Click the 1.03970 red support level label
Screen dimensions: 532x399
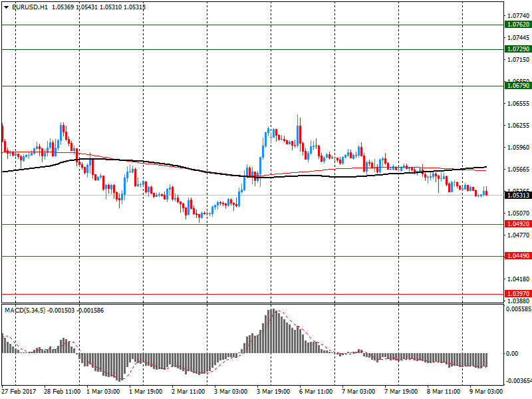pos(518,294)
